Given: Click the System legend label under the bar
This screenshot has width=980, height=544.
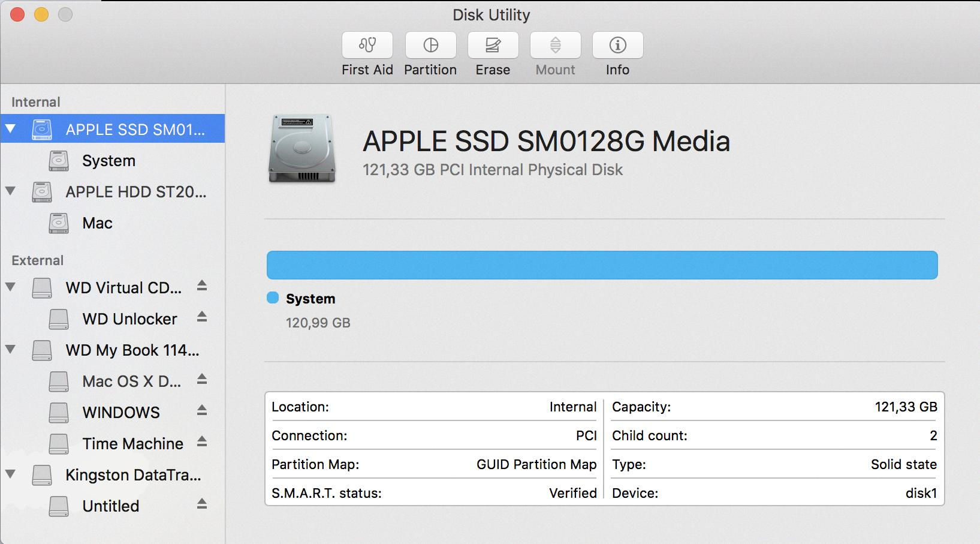Looking at the screenshot, I should (x=310, y=299).
